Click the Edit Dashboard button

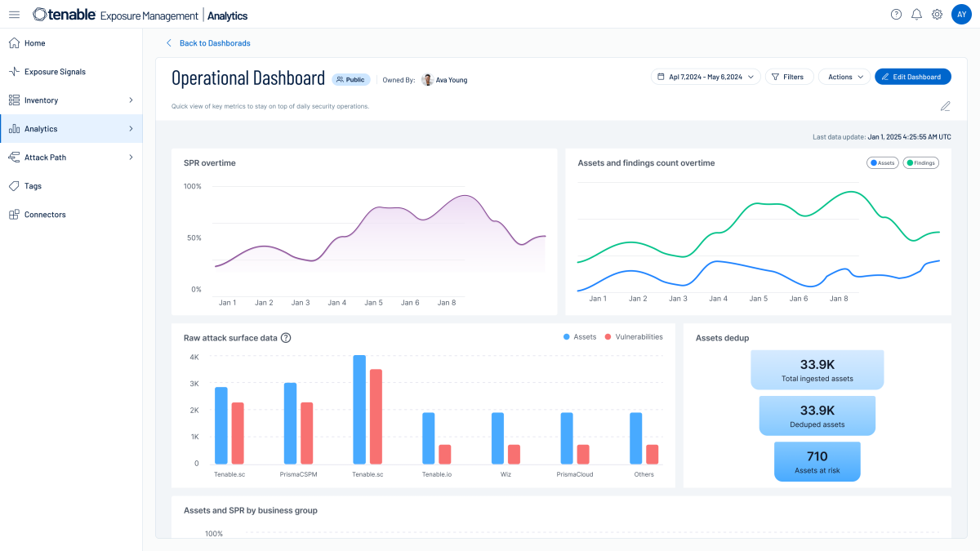click(912, 76)
